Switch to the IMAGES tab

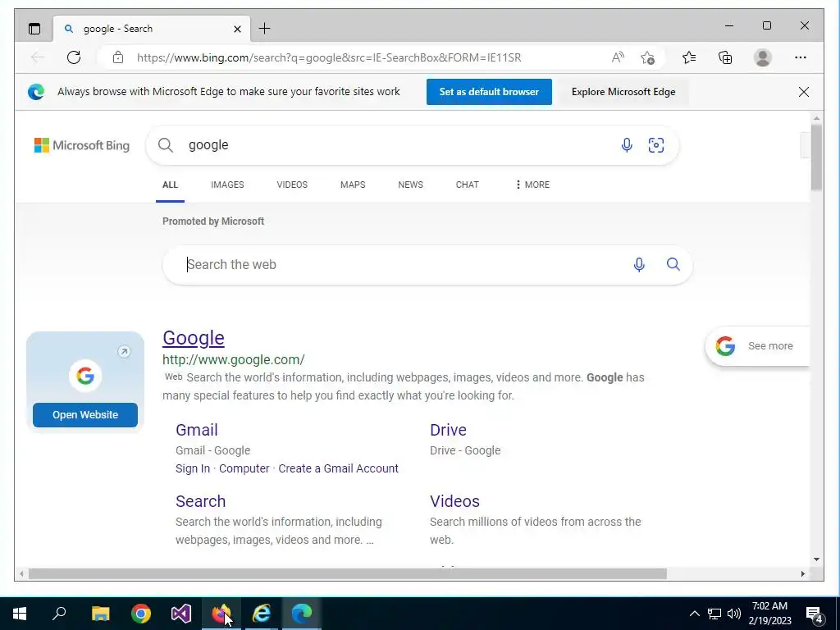pos(227,185)
